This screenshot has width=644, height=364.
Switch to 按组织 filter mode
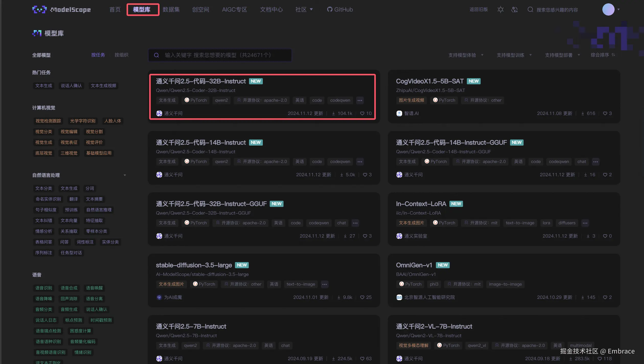click(x=121, y=55)
